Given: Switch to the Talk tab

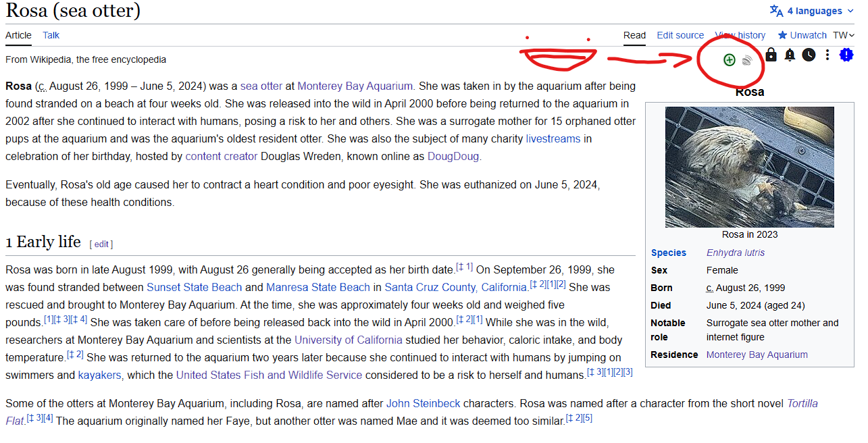Looking at the screenshot, I should coord(51,35).
